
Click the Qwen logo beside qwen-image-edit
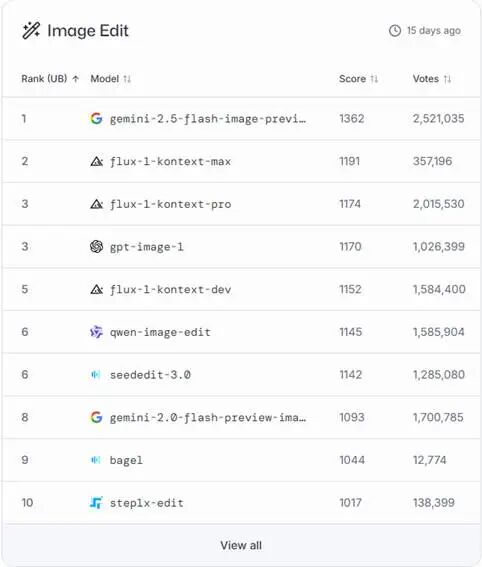pyautogui.click(x=96, y=332)
